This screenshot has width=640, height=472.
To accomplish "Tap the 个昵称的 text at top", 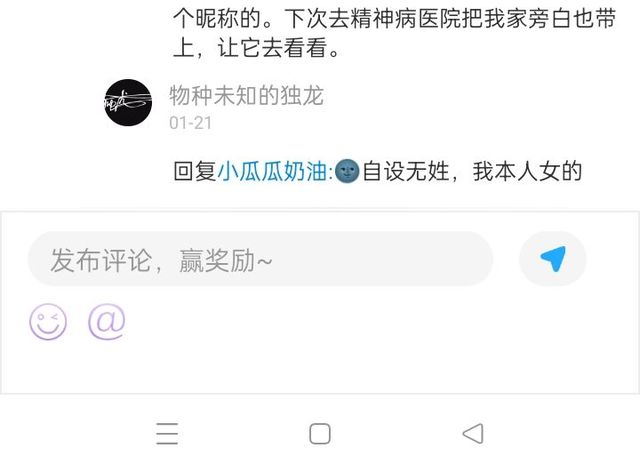I will [217, 19].
